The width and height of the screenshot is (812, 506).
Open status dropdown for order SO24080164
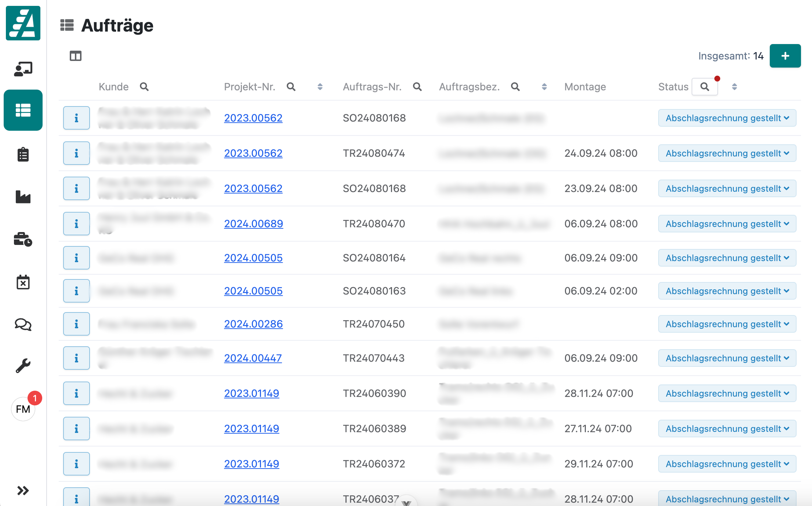pyautogui.click(x=727, y=258)
